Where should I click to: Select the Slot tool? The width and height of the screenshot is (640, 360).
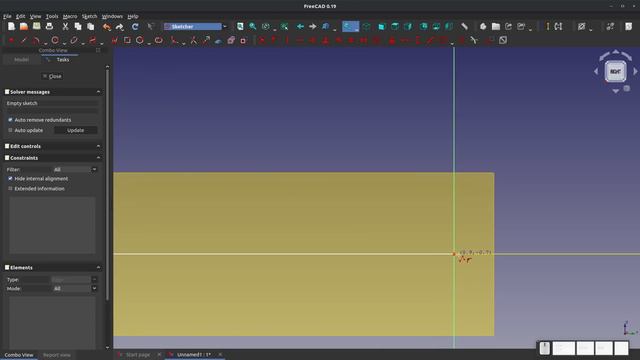tap(158, 40)
